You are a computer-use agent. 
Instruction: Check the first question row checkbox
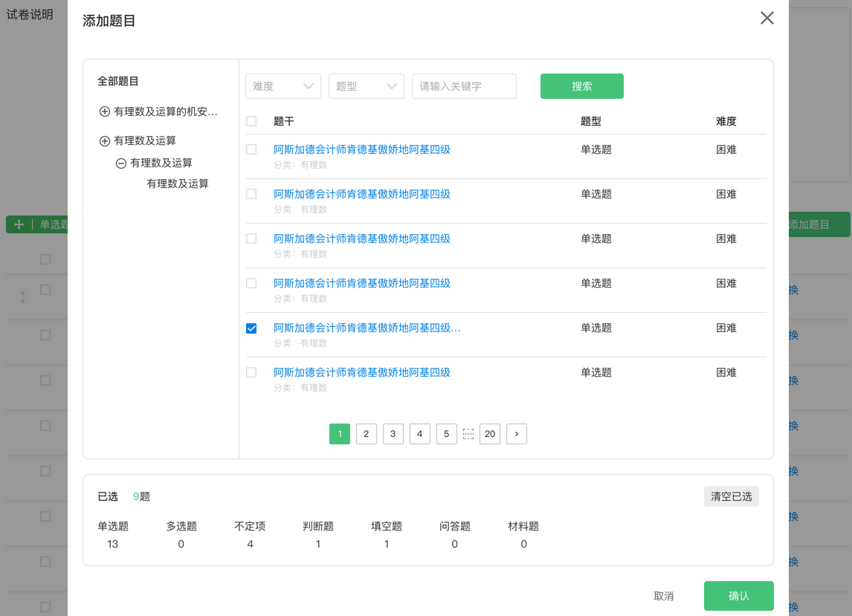tap(251, 149)
